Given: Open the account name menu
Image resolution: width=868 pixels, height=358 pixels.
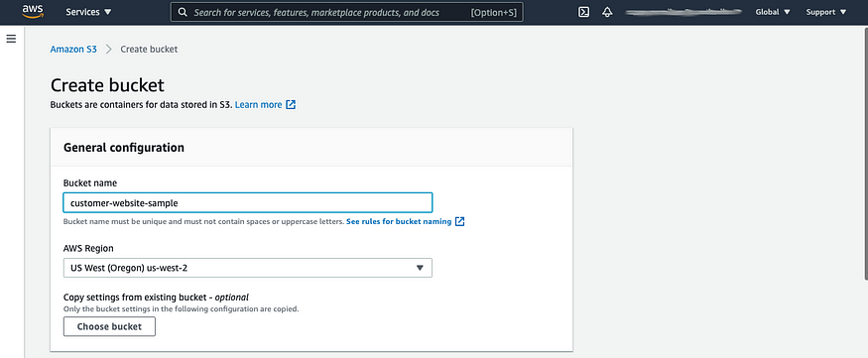Looking at the screenshot, I should pos(683,12).
